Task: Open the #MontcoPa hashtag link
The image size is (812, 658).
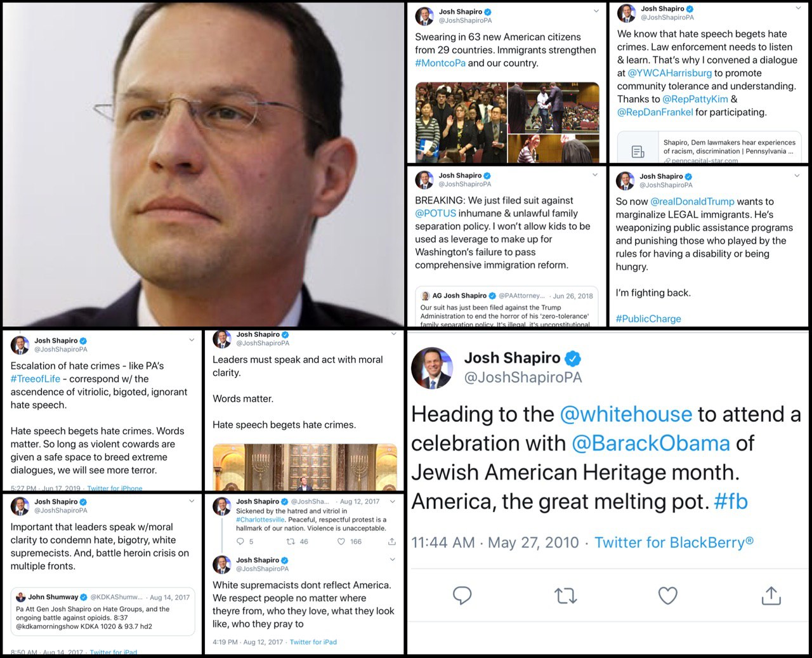Action: click(440, 63)
